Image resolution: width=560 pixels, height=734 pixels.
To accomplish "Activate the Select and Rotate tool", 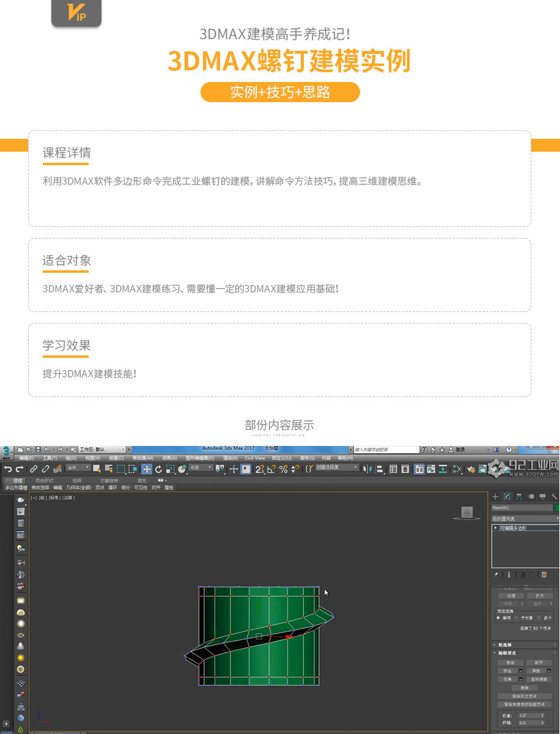I will tap(158, 469).
